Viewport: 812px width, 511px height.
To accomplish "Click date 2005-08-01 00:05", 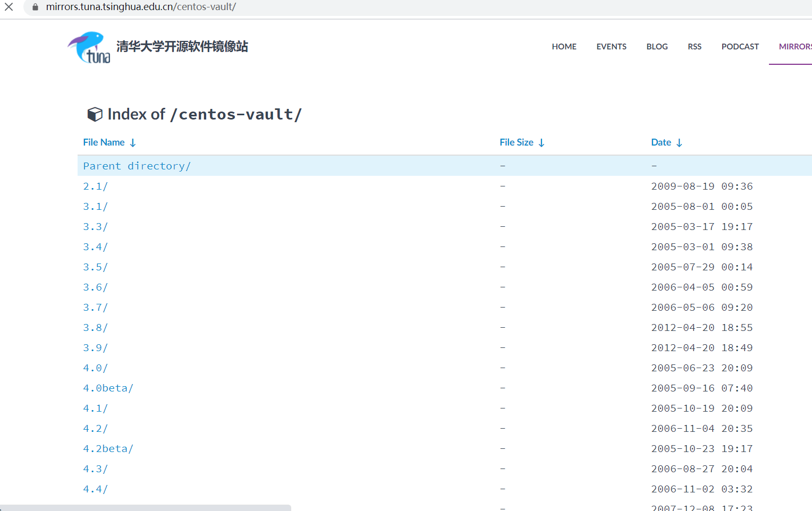I will coord(701,207).
